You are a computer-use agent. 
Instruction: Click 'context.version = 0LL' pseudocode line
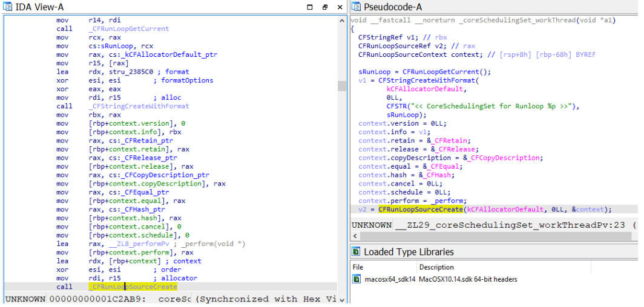coord(402,123)
